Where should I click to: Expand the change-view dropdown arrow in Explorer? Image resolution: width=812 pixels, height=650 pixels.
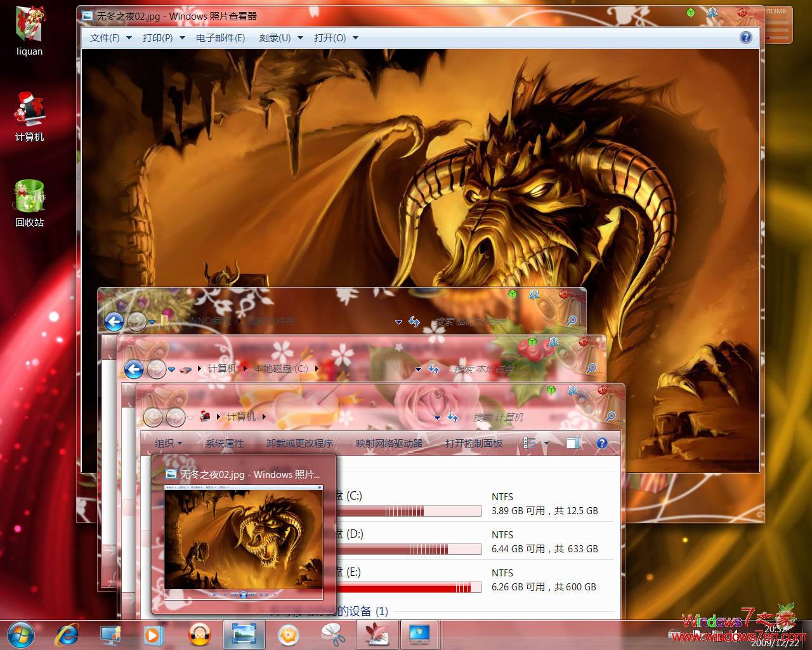pos(546,443)
